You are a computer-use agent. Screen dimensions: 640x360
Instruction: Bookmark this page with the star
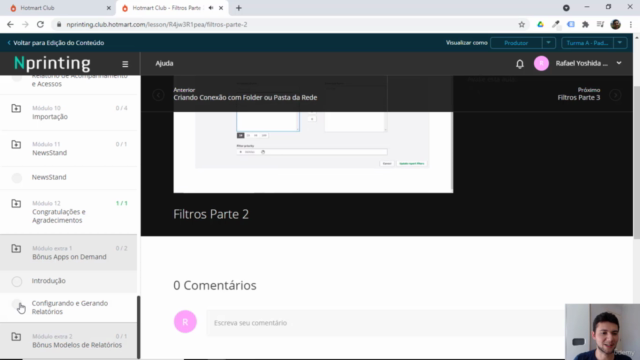pyautogui.click(x=522, y=24)
